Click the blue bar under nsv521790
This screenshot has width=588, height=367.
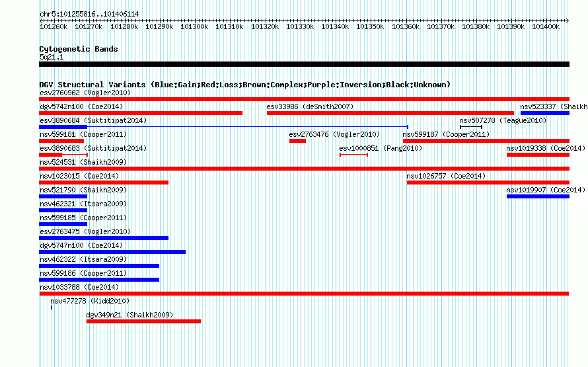[63, 196]
